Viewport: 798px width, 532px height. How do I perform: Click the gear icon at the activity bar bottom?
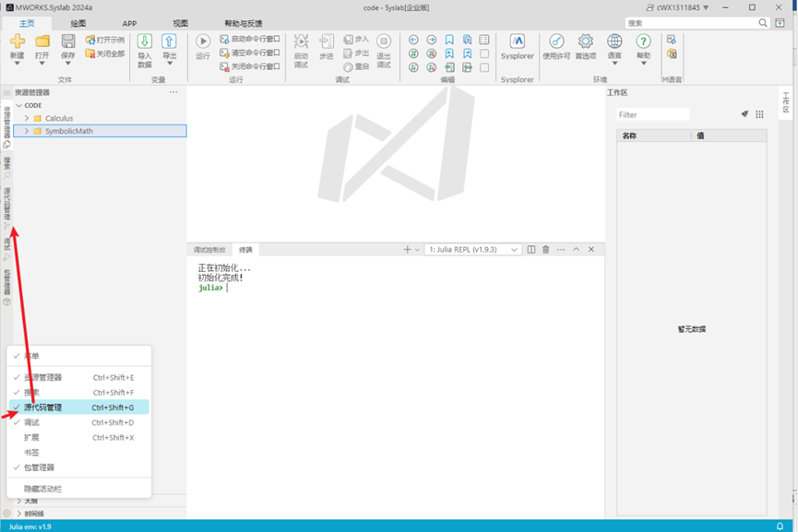coord(6,514)
